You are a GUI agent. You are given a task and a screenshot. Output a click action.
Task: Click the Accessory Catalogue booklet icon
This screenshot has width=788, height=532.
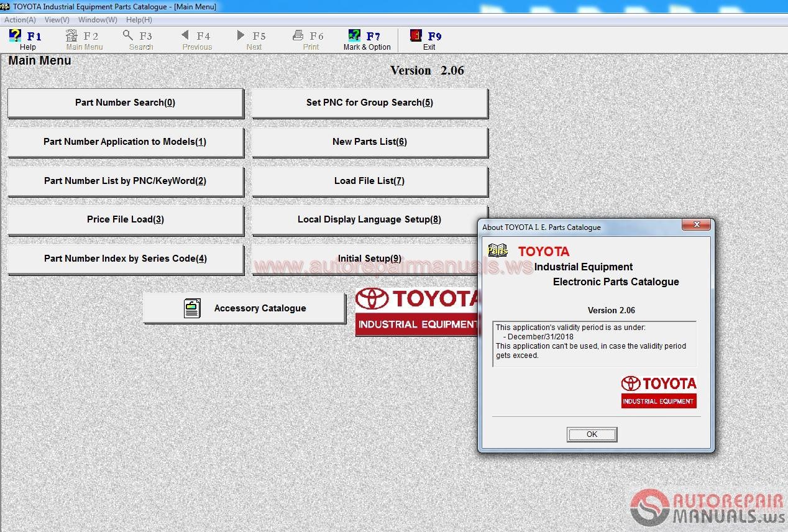(193, 308)
